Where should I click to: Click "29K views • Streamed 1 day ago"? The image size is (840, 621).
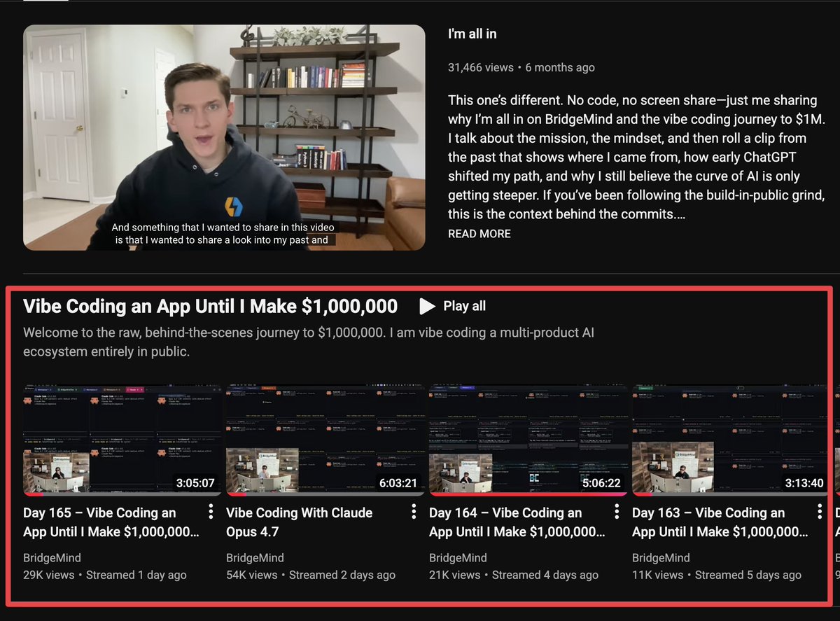[x=105, y=575]
